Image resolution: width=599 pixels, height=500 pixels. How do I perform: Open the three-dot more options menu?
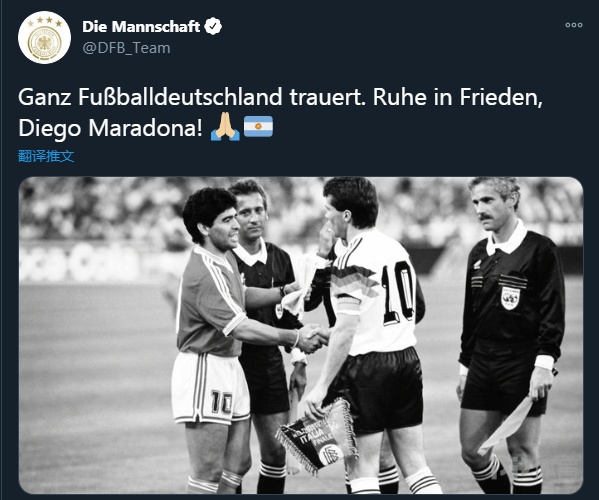tap(574, 25)
